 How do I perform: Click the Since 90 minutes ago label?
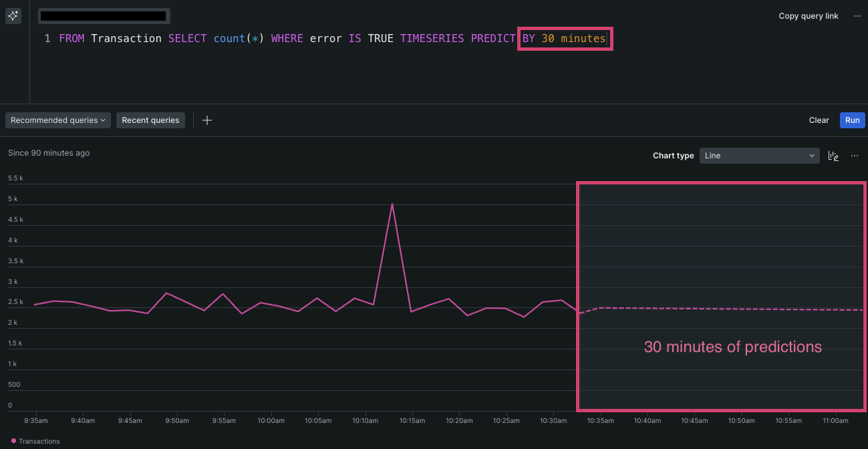49,153
